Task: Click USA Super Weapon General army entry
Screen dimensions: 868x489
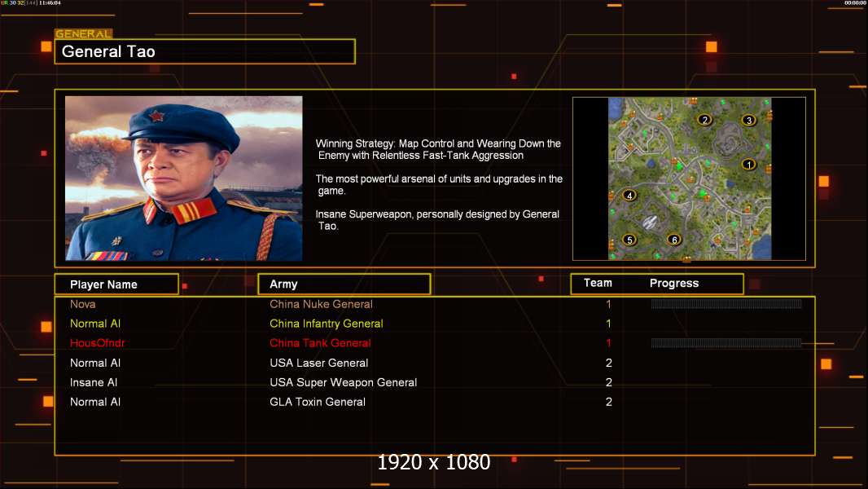Action: (x=344, y=382)
